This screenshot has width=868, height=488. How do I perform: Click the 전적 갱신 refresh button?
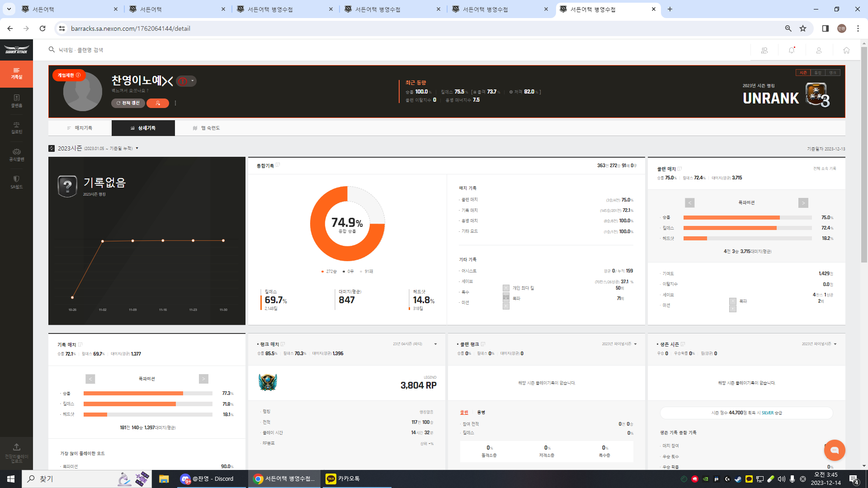pos(128,103)
